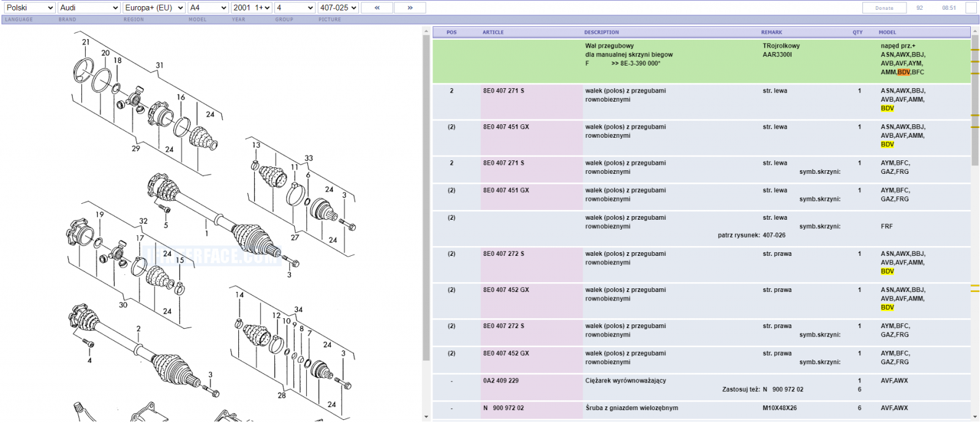Image resolution: width=980 pixels, height=423 pixels.
Task: Click the empty square box beside the clock
Action: (x=971, y=8)
